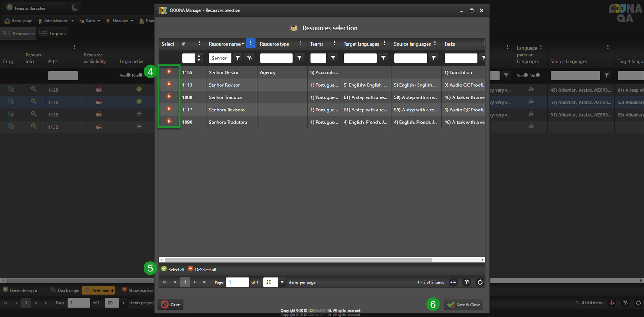Viewport: 644px width, 317px height.
Task: Open filter for Resource type column
Action: click(x=300, y=58)
